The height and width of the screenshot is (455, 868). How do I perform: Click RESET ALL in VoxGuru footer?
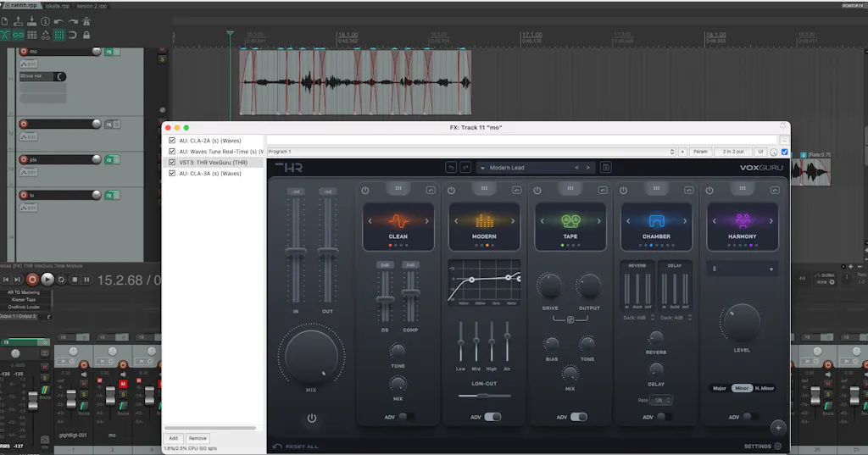point(301,447)
